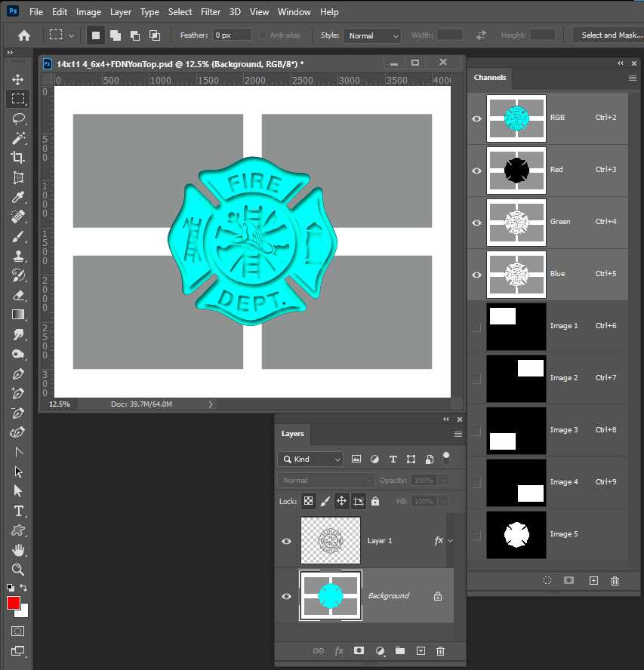The image size is (644, 670).
Task: Activate the Crop tool
Action: 18,158
